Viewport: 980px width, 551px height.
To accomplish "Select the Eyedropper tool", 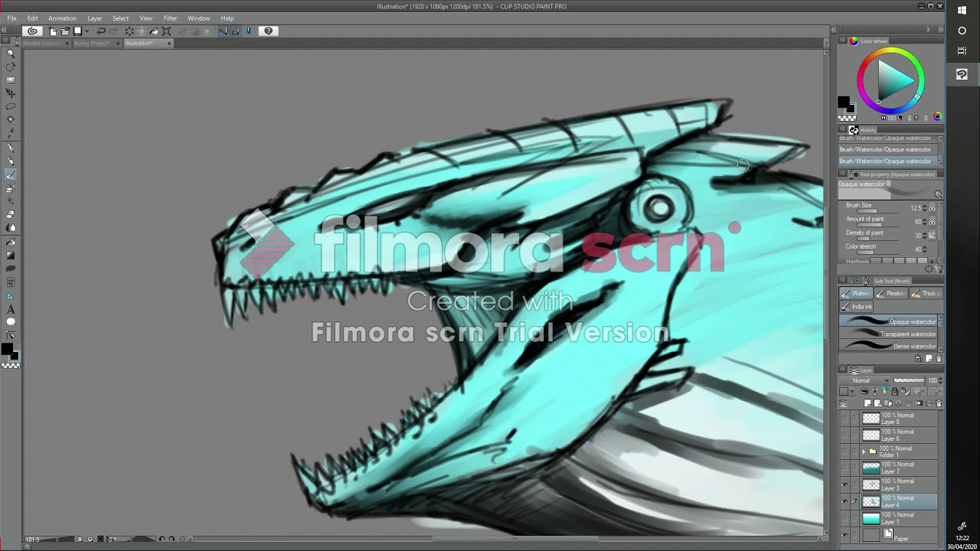I will click(11, 133).
